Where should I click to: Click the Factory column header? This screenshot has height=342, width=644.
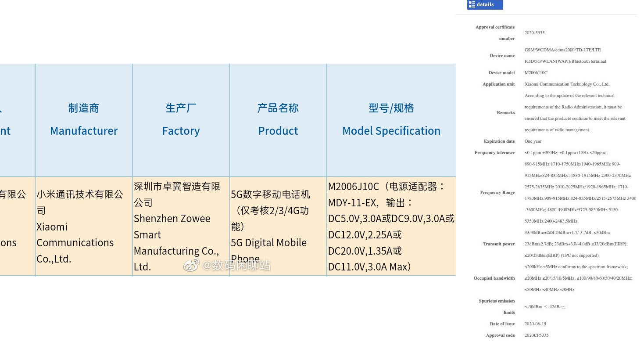coord(181,119)
